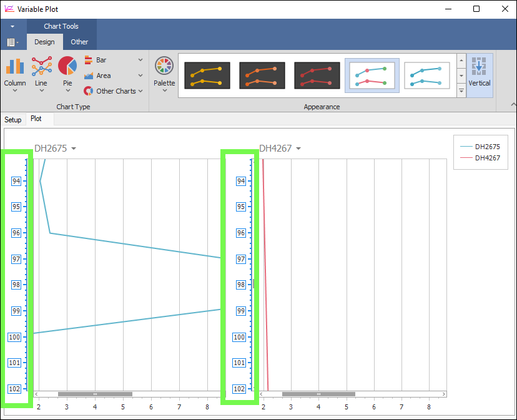The image size is (517, 420).
Task: Apply the dark red line appearance style
Action: [x=317, y=76]
